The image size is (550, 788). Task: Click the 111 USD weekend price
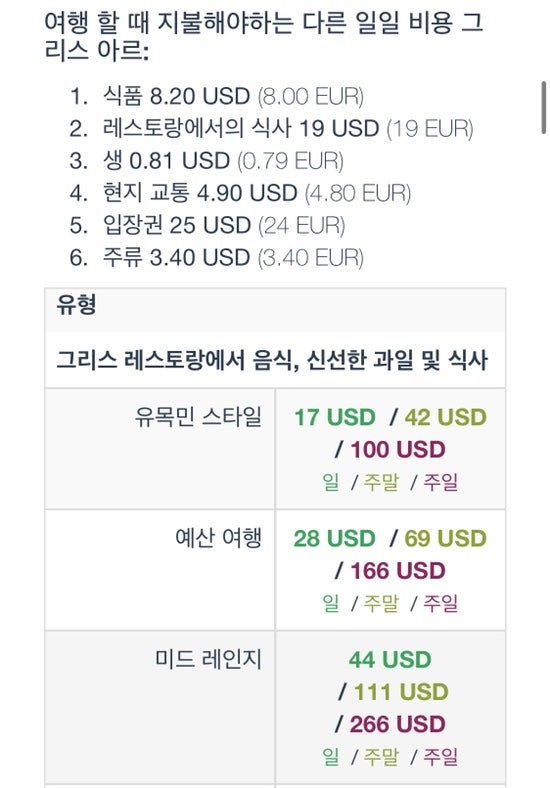(x=401, y=692)
